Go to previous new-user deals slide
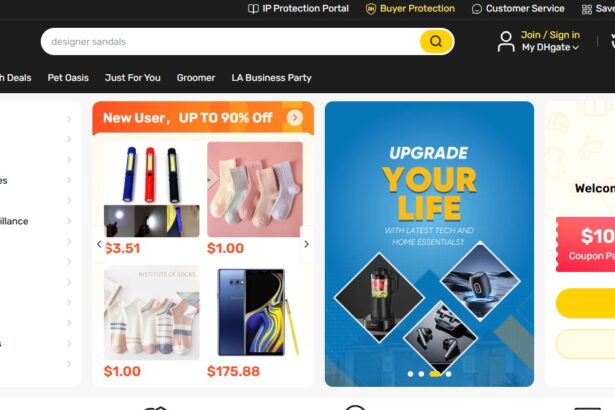Image resolution: width=615 pixels, height=410 pixels. tap(99, 244)
